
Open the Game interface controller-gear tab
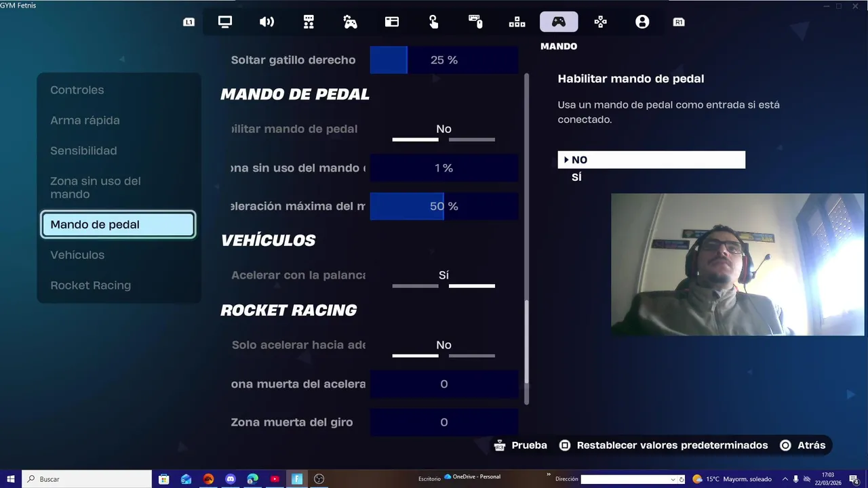point(350,22)
